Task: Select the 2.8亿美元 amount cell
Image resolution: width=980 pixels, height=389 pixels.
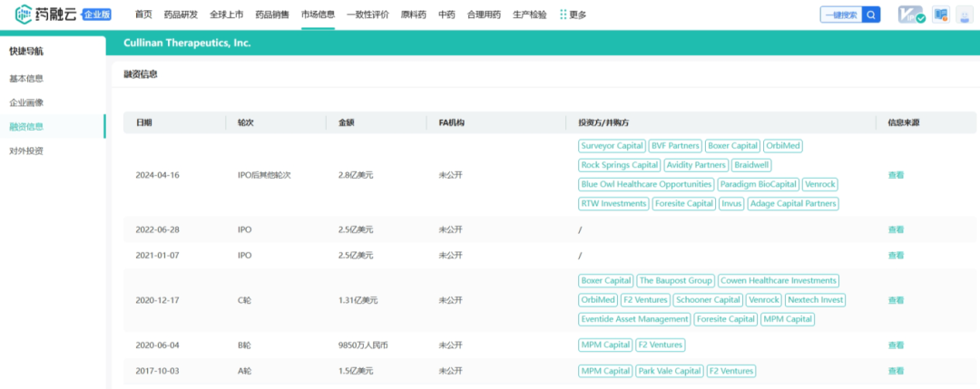Action: click(x=357, y=175)
